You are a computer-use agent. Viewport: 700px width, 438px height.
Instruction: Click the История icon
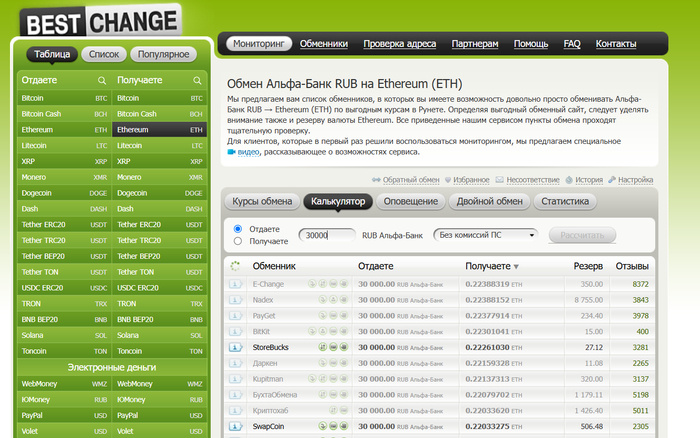(569, 179)
